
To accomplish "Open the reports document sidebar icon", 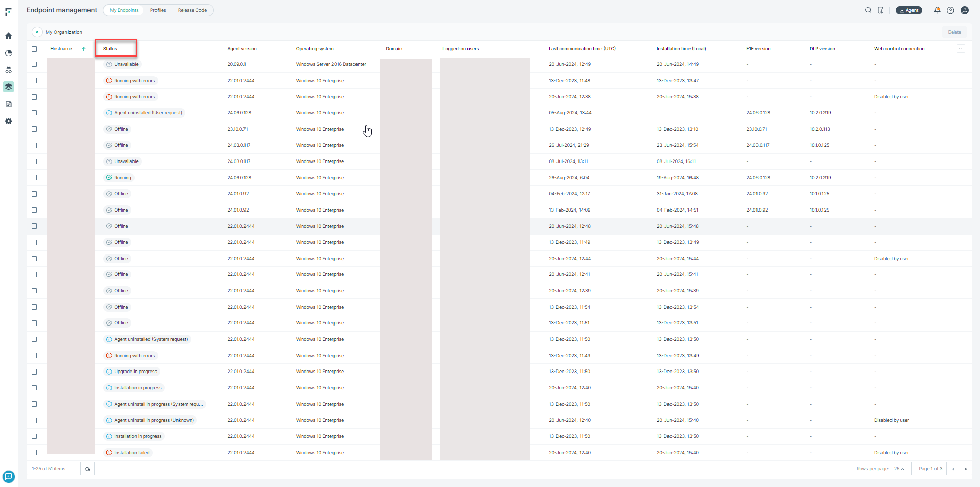I will click(x=8, y=104).
